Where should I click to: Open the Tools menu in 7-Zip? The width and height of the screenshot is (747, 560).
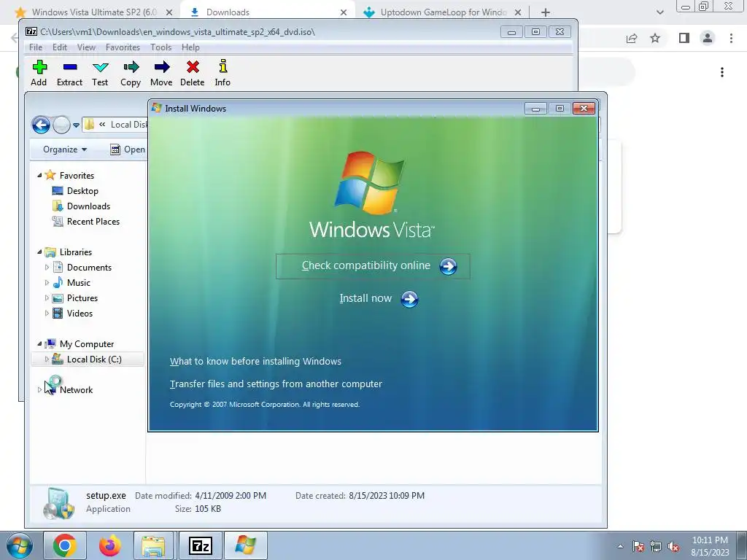click(x=160, y=47)
